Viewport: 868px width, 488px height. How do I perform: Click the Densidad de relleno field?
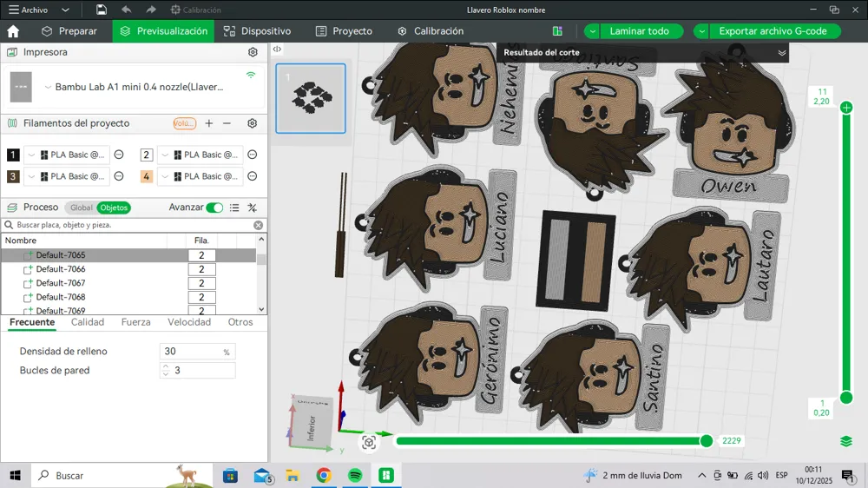[198, 351]
